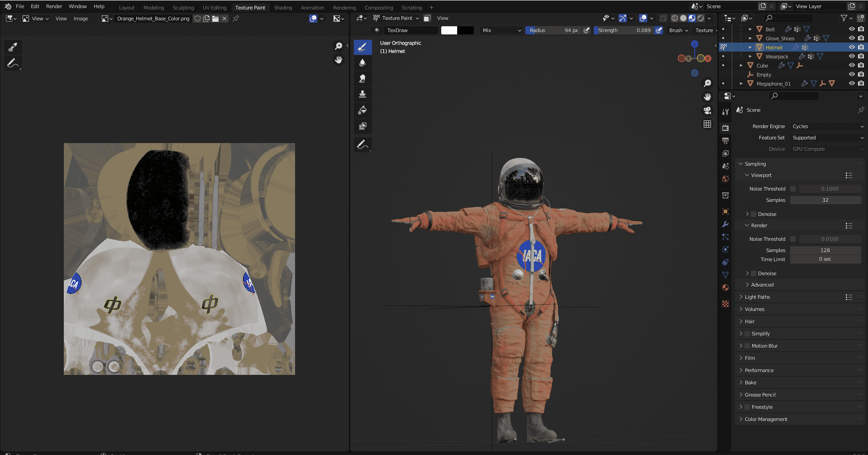Select the Clone stamp tool
Image resolution: width=868 pixels, height=455 pixels.
[362, 94]
